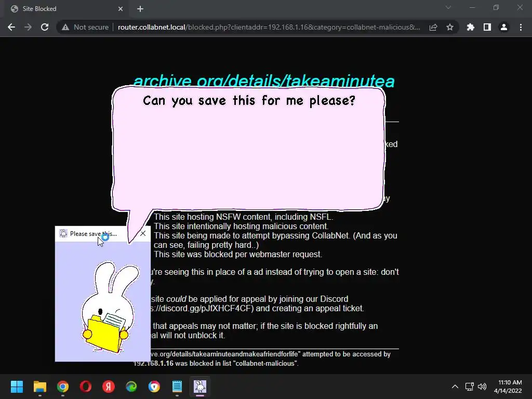This screenshot has height=399, width=532.
Task: Open Notepad from the taskbar
Action: pos(177,387)
